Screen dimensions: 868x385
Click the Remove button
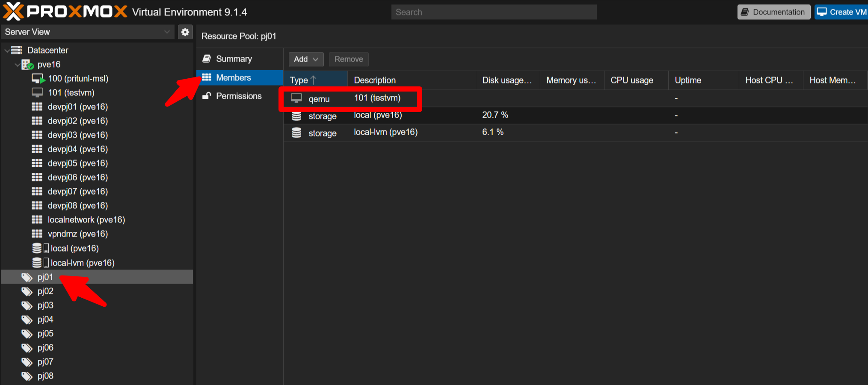click(348, 59)
